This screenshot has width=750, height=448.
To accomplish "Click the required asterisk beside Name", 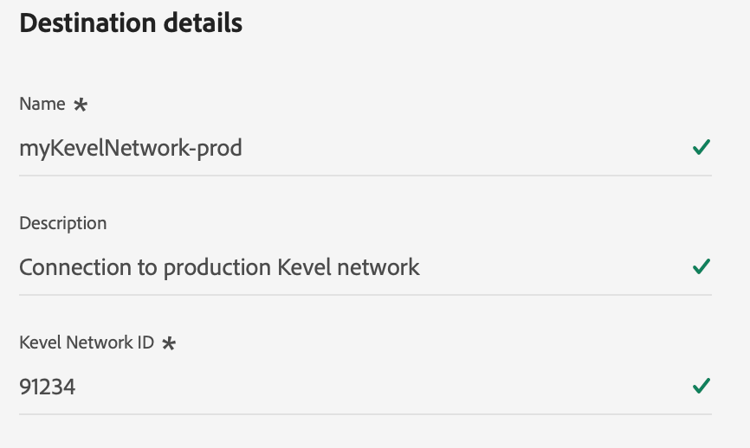I will (x=81, y=105).
